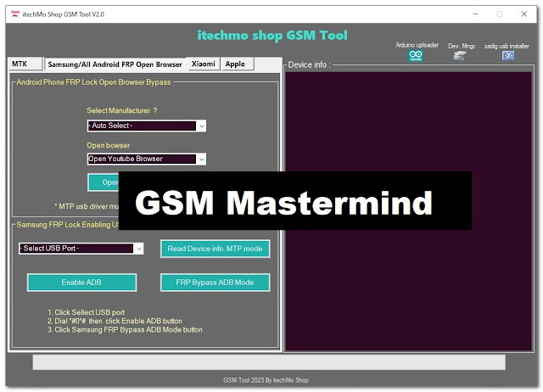This screenshot has height=392, width=543.
Task: Click the Enable ADB button
Action: 81,283
